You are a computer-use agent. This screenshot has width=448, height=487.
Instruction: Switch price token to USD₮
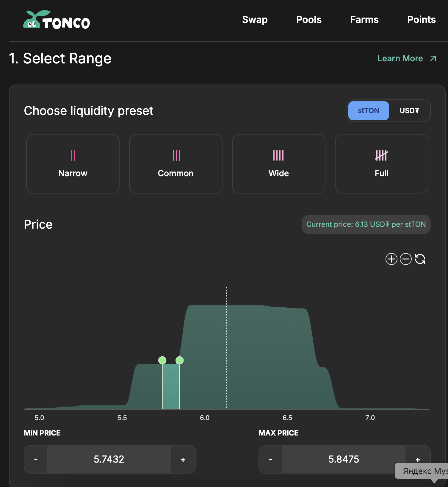[x=409, y=111]
